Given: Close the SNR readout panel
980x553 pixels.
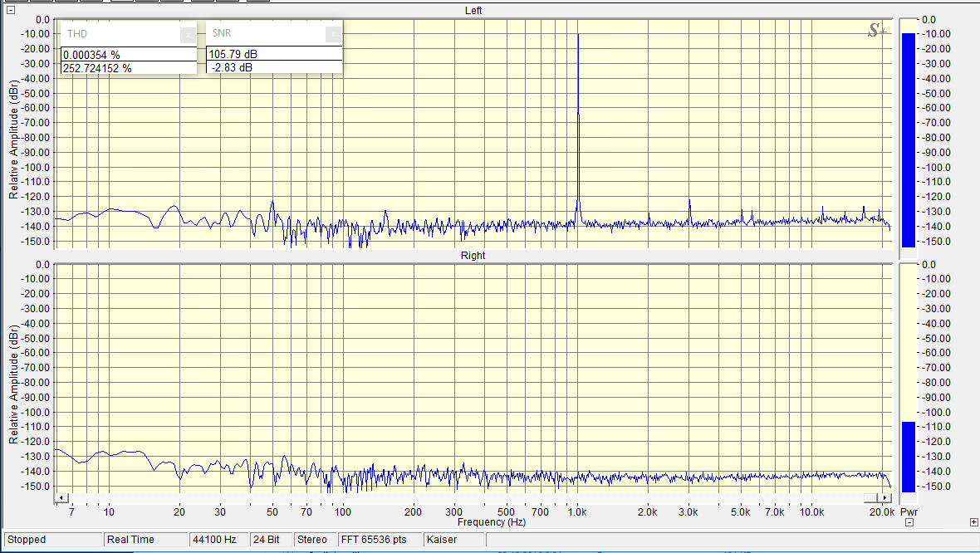Looking at the screenshot, I should pyautogui.click(x=333, y=34).
